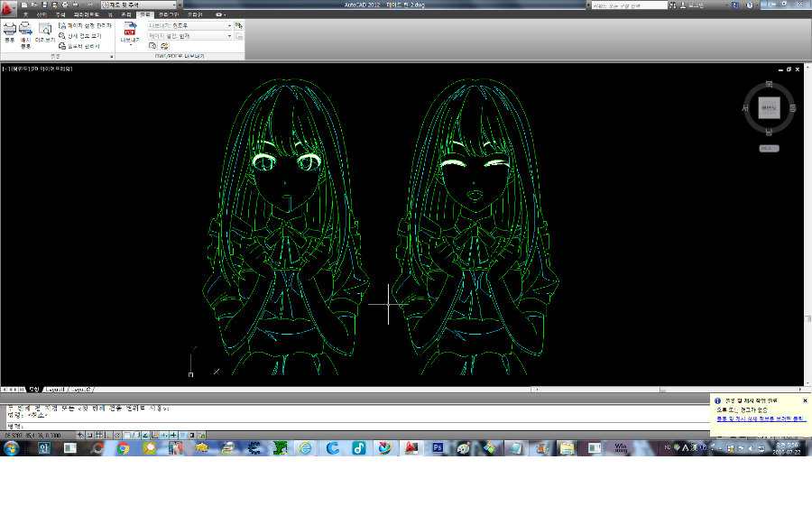Screen dimensions: 812x524
Task: Close the plot notification balloon
Action: click(x=805, y=400)
